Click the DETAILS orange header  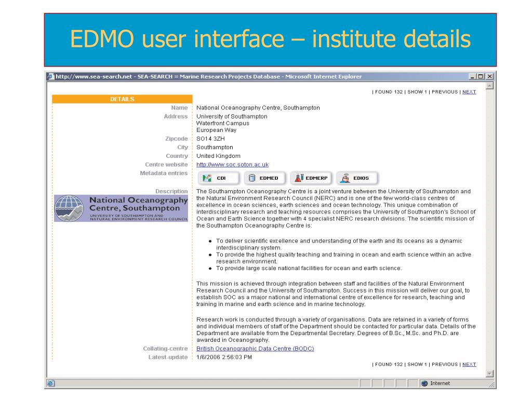pos(122,99)
